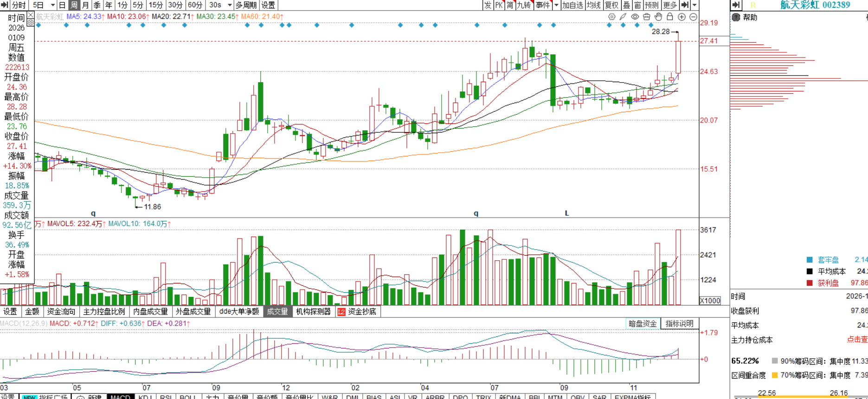Switch volume panel to 资金流向
This screenshot has width=868, height=399.
pyautogui.click(x=61, y=312)
